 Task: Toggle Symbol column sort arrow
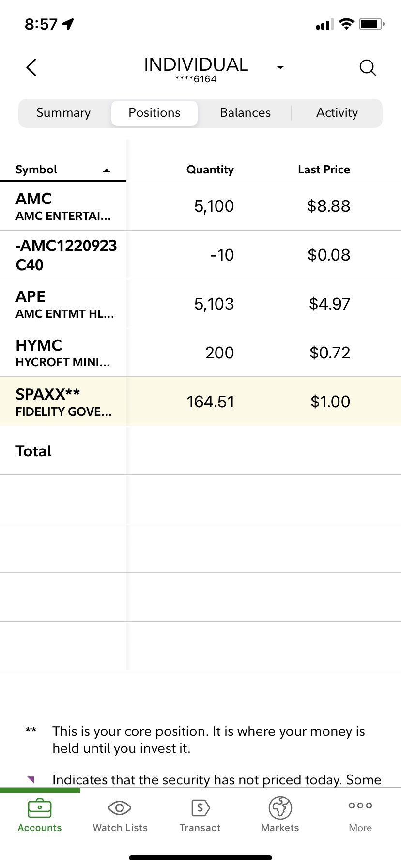click(107, 170)
